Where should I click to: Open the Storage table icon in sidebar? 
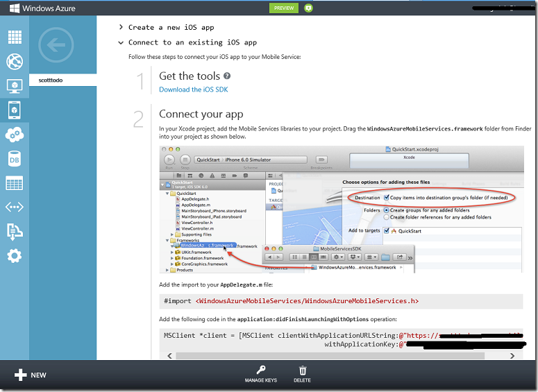click(x=15, y=182)
